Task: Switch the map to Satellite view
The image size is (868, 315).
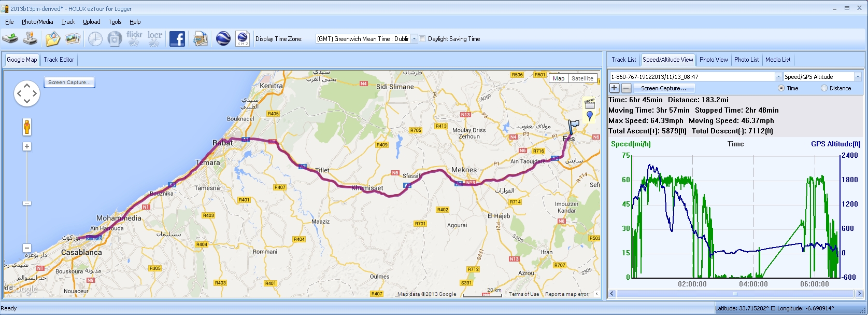Action: [x=582, y=78]
